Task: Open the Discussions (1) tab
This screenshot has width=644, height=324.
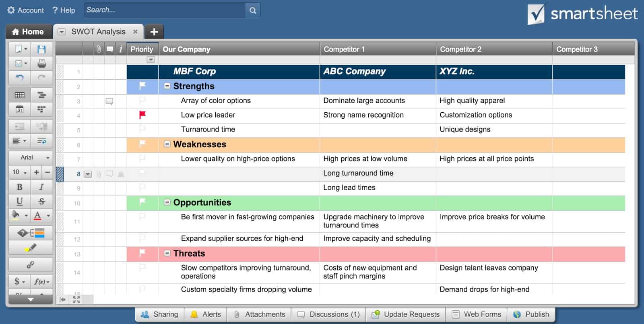Action: coord(328,314)
